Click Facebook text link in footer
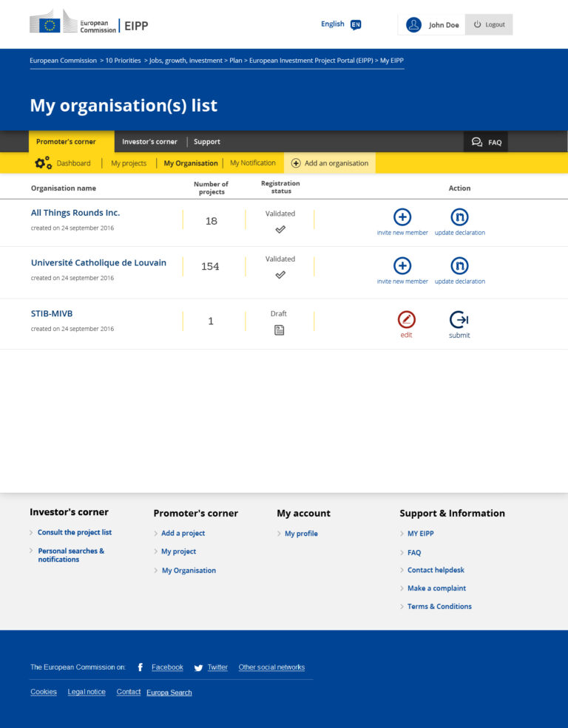This screenshot has height=728, width=568. point(167,667)
